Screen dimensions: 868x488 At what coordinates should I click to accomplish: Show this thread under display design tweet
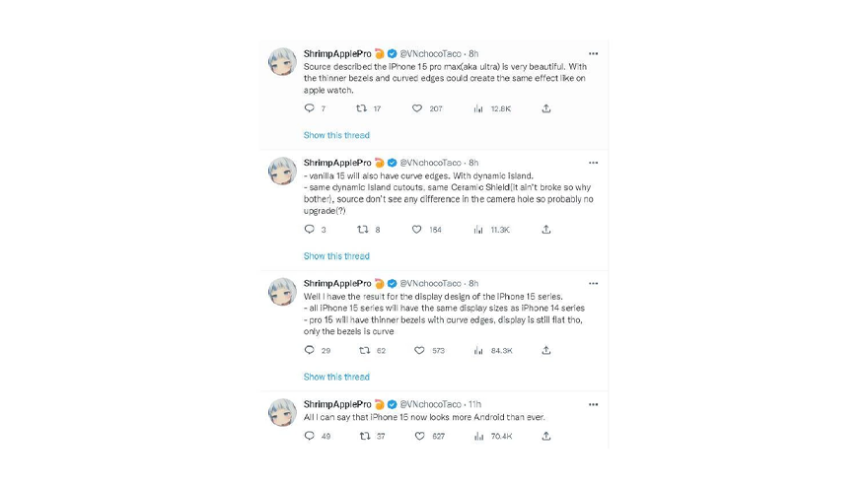pos(336,377)
